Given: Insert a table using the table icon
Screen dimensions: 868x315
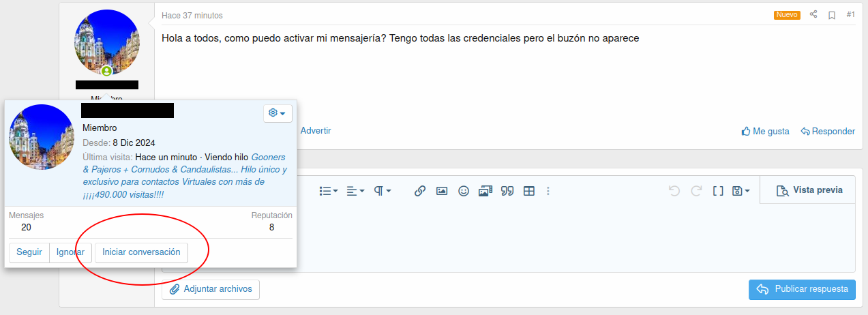Looking at the screenshot, I should point(528,192).
